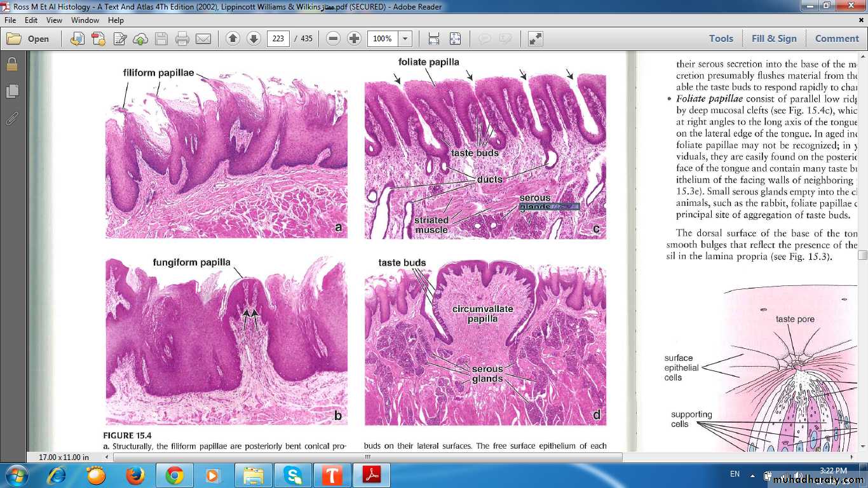Viewport: 868px width, 488px height.
Task: Go to previous page with up arrow
Action: 233,39
